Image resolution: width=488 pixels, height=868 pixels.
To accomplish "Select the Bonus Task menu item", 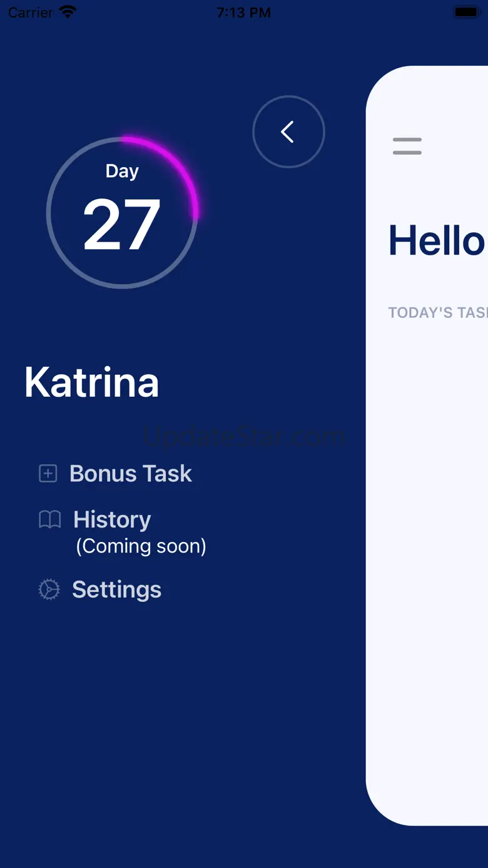I will click(116, 474).
